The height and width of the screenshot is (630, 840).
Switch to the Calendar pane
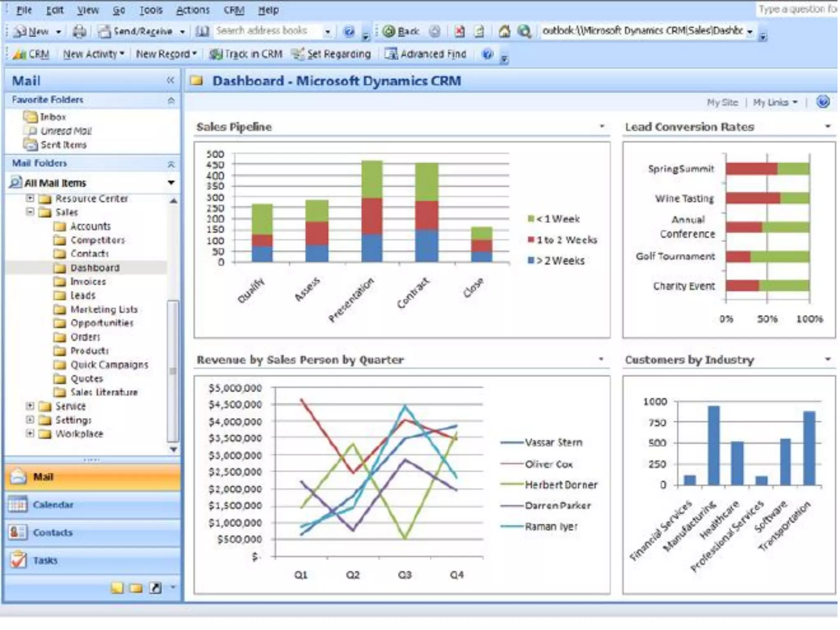point(53,504)
